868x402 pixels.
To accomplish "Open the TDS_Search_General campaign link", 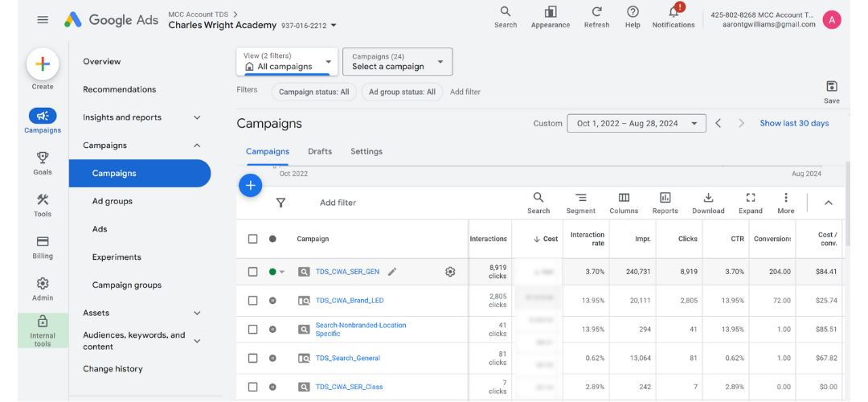I will click(x=347, y=358).
